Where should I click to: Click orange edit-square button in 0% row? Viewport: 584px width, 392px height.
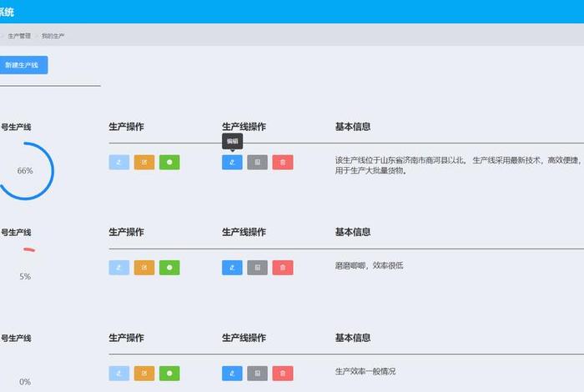pyautogui.click(x=144, y=374)
